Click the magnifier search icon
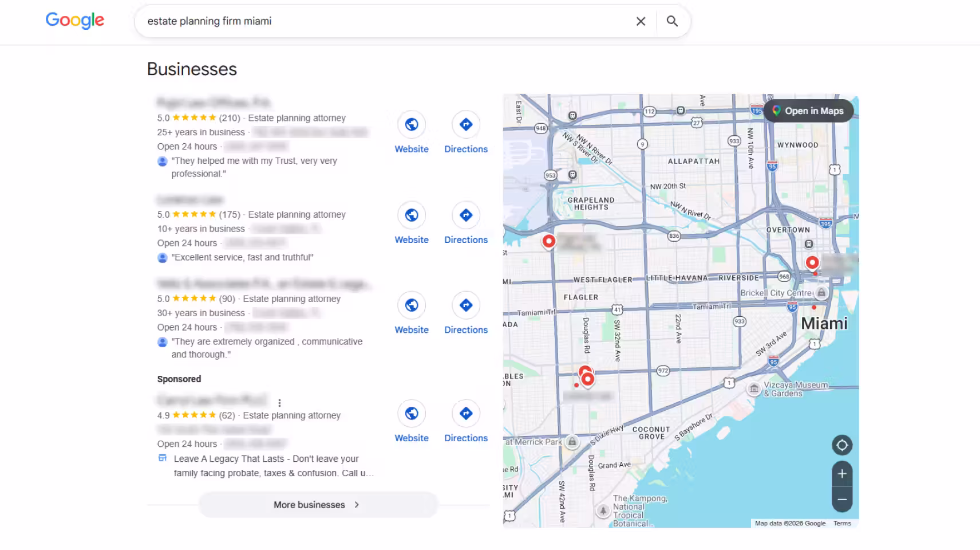 pos(672,21)
